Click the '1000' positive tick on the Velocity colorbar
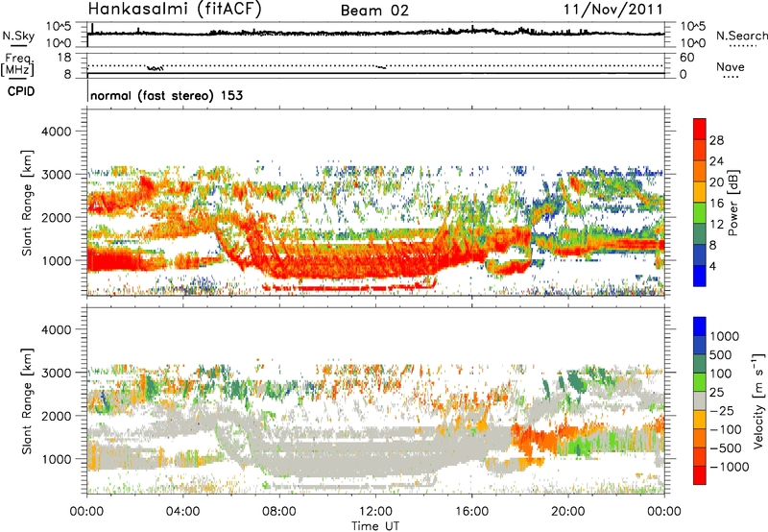 click(x=725, y=336)
